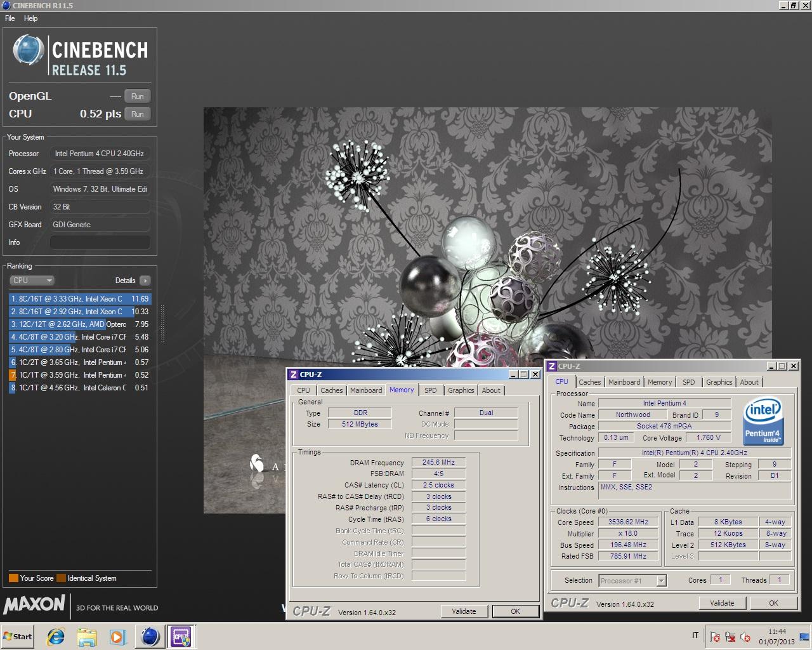Switch to SPD tab in Memory CPU-Z window
812x650 pixels.
[431, 390]
